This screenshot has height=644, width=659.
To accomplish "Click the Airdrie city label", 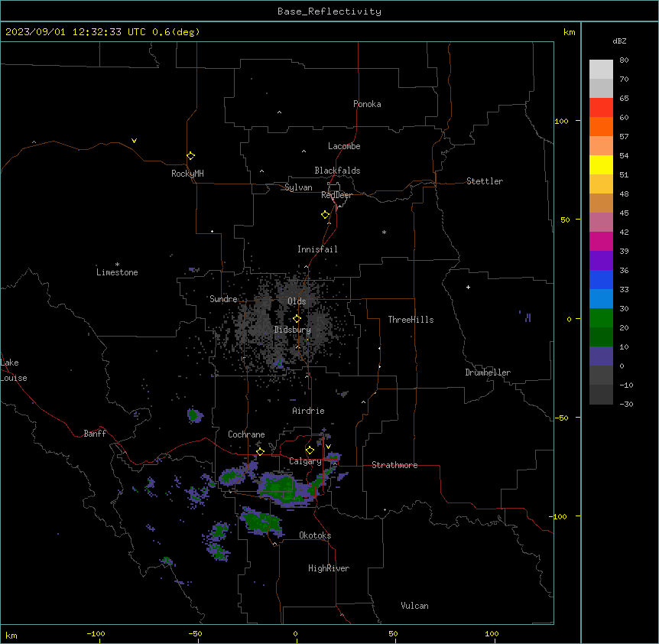I will (309, 411).
